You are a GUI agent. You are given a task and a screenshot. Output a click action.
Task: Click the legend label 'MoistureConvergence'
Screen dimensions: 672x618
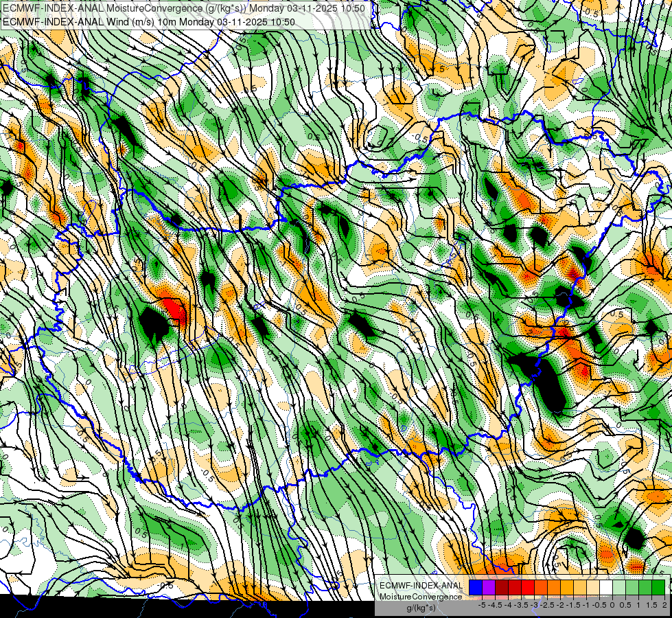(421, 597)
